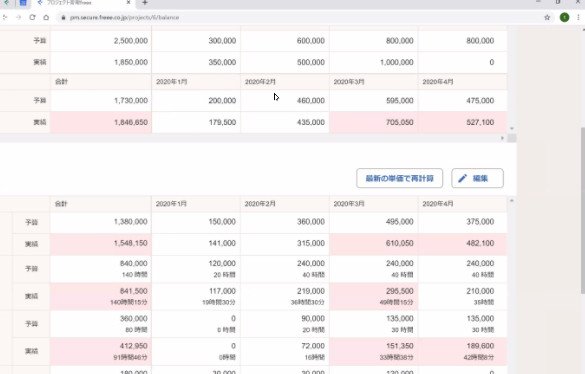Screen dimensions: 585x374
Task: Reload the page with the refresh icon
Action: pos(32,18)
